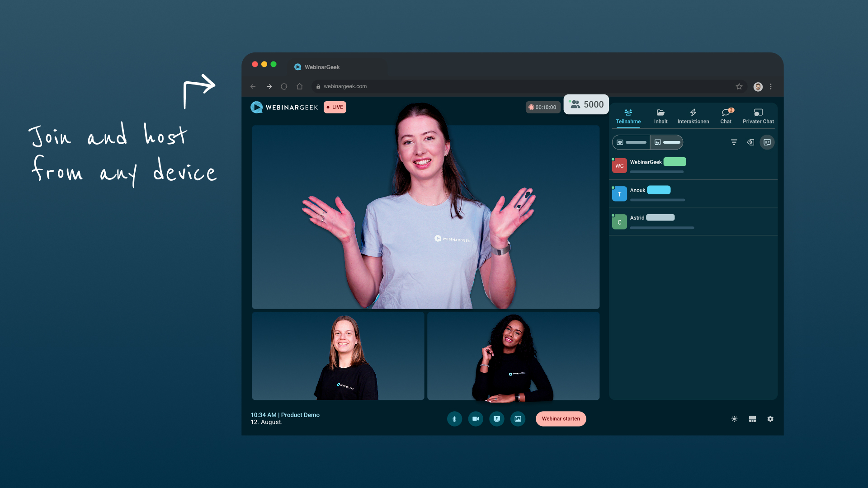Click the add participant icon
868x488 pixels.
click(767, 142)
